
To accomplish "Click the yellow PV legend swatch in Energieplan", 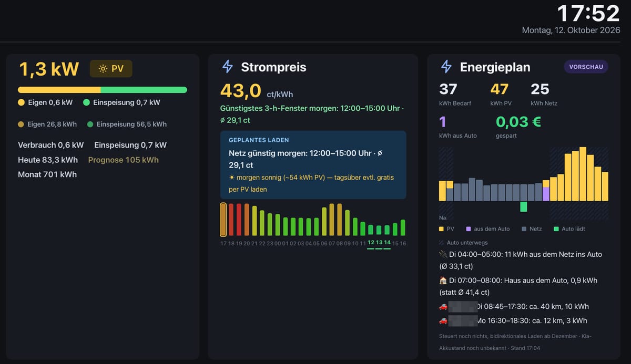I will coord(441,229).
